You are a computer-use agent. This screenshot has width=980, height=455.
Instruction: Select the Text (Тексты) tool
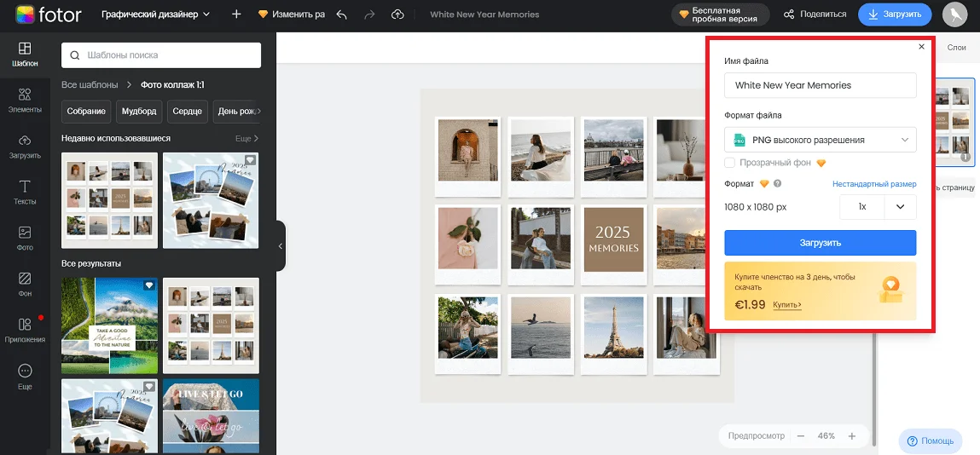25,191
